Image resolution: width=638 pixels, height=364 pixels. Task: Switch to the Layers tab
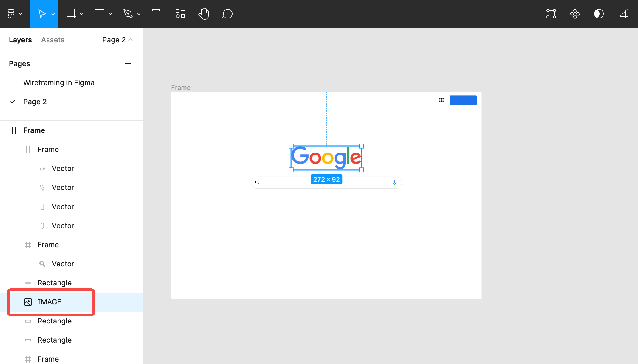tap(20, 40)
